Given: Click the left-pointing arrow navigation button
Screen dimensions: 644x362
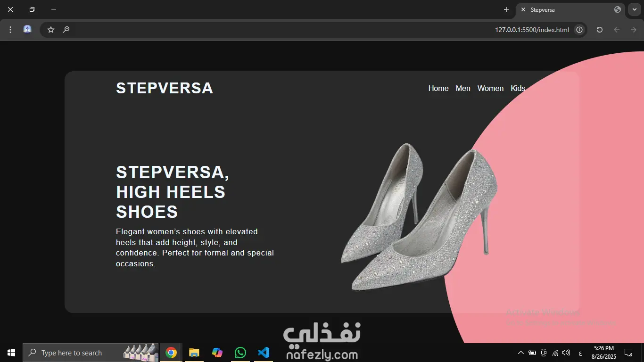Looking at the screenshot, I should (617, 30).
